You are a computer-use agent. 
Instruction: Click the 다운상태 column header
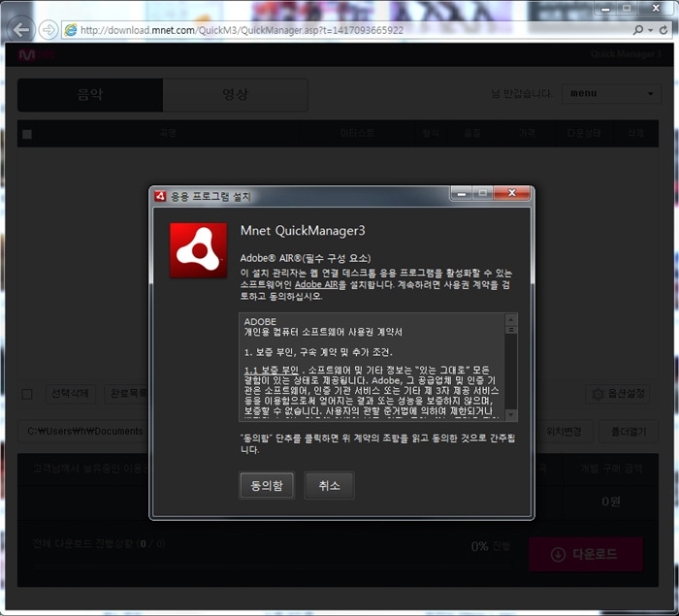coord(584,134)
